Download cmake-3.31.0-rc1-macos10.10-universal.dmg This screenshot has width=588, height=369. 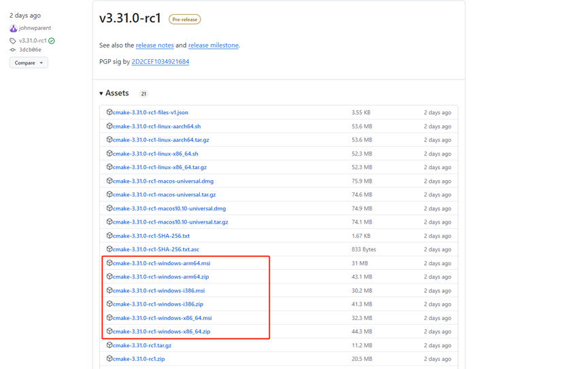[169, 209]
